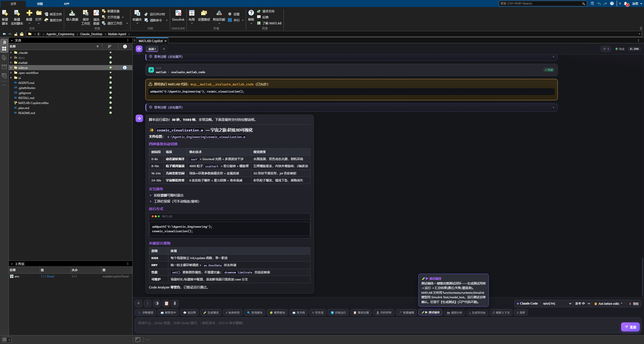The width and height of the screenshot is (644, 344).
Task: Click the download arrow icon above chat input
Action: coord(175,303)
